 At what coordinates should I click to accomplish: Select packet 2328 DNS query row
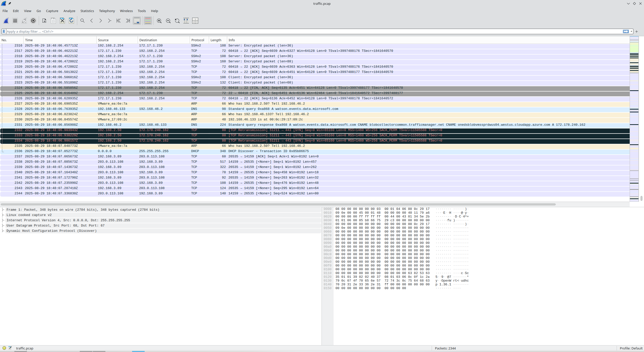coord(315,109)
